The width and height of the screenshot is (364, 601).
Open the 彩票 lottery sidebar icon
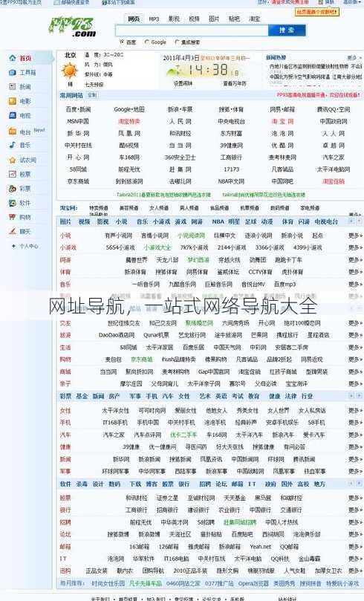(x=13, y=189)
